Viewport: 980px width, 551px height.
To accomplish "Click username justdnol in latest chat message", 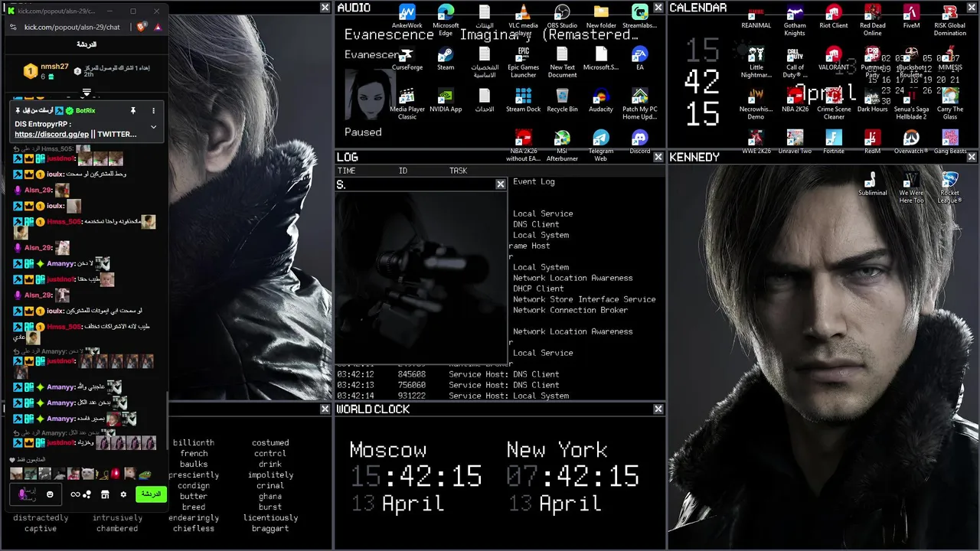I will tap(61, 442).
